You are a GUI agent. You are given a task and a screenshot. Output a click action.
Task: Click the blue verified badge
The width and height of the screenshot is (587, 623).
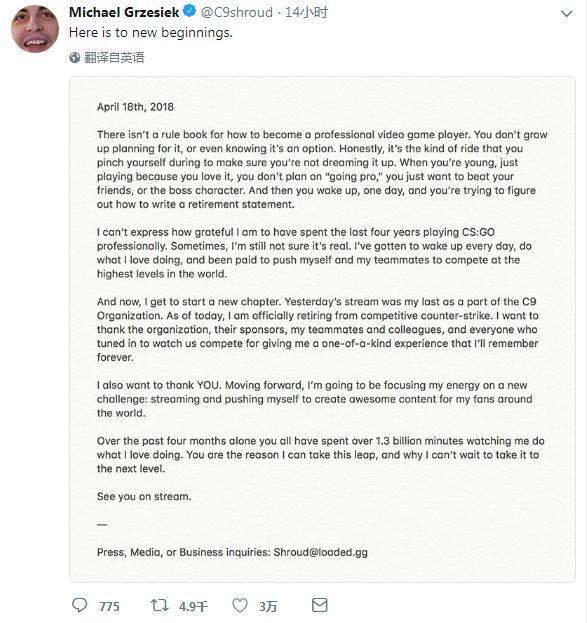(x=190, y=11)
